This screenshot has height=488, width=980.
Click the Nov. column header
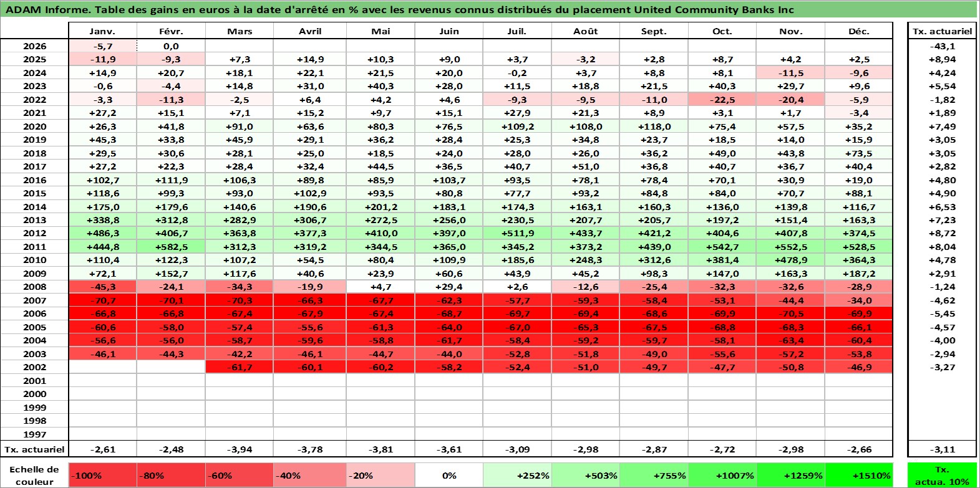pyautogui.click(x=791, y=31)
